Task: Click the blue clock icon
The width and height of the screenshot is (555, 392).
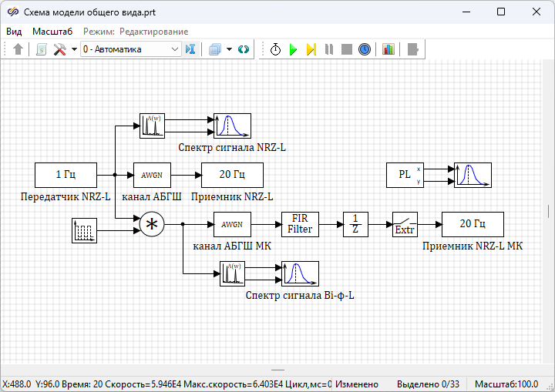Action: [365, 49]
